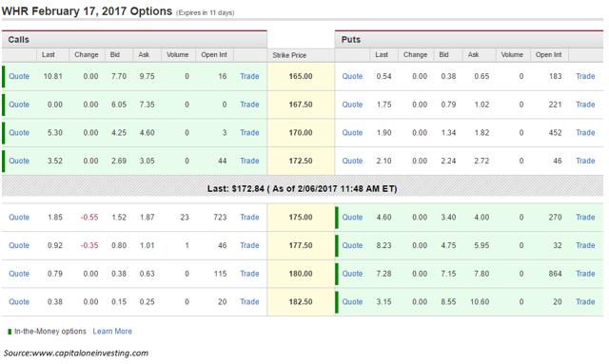Click the Puts section header
This screenshot has width=609, height=364.
[x=469, y=40]
